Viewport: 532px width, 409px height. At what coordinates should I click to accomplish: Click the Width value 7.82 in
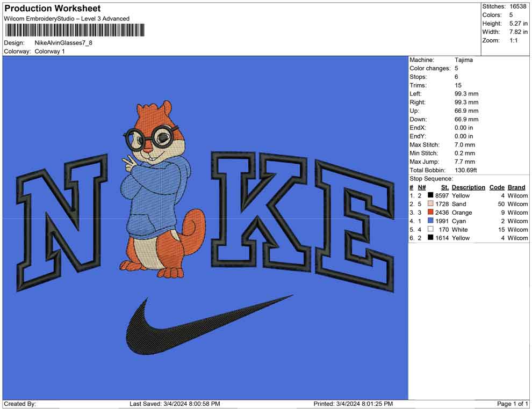tap(519, 32)
